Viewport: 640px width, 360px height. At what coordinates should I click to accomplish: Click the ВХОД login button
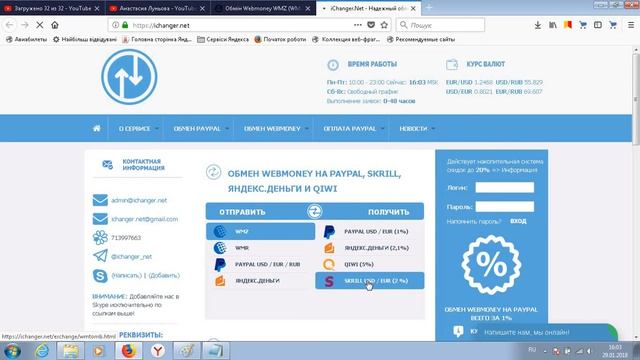click(x=518, y=221)
